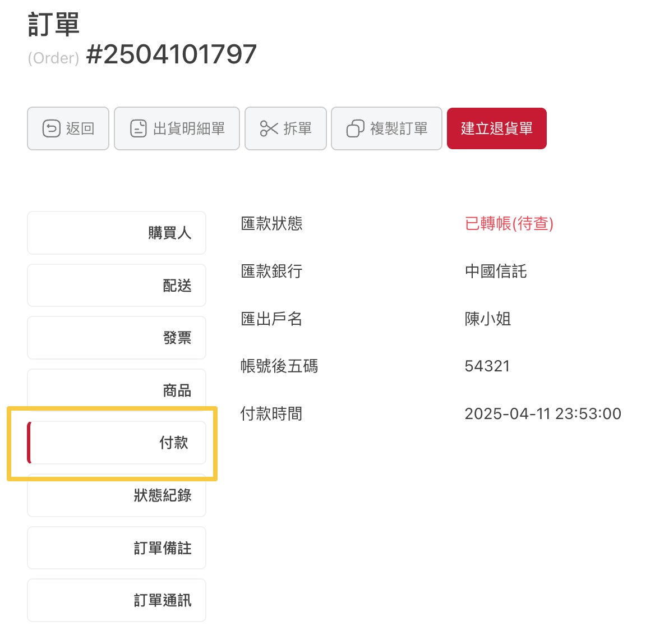Screen dimensions: 655x644
Task: Select the highlighted 付款 tab
Action: tap(117, 443)
